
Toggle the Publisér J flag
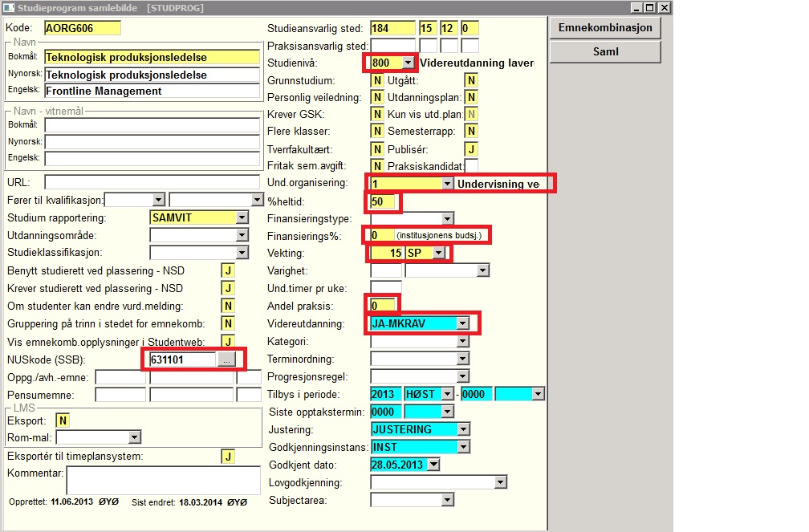(x=471, y=148)
